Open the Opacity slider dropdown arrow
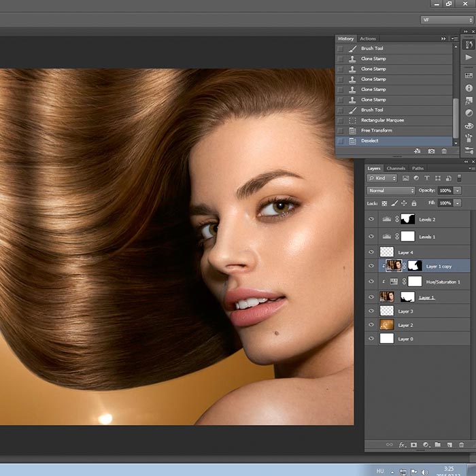 click(458, 190)
